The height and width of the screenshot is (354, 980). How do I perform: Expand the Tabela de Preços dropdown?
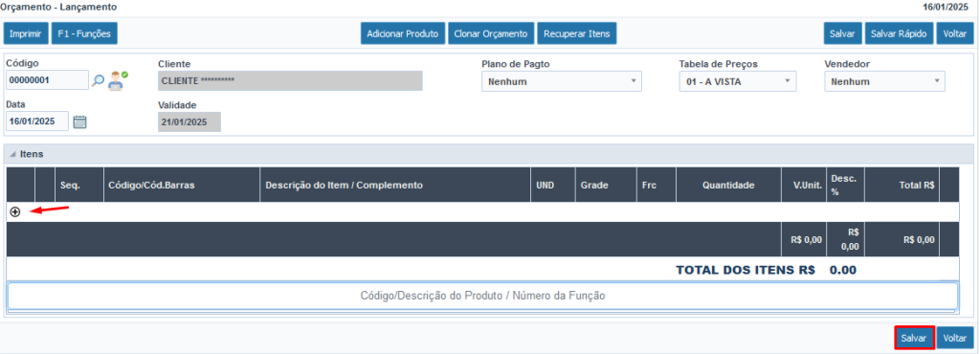click(738, 81)
